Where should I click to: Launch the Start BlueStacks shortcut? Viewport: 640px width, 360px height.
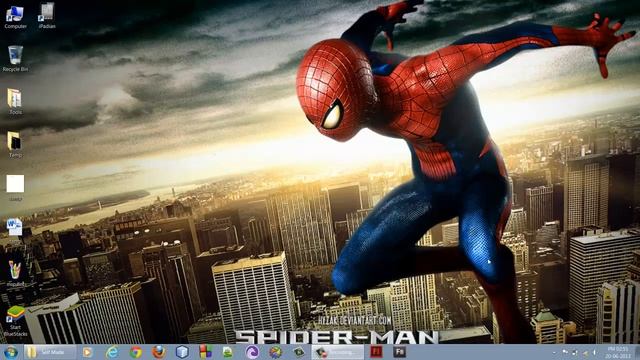click(16, 321)
